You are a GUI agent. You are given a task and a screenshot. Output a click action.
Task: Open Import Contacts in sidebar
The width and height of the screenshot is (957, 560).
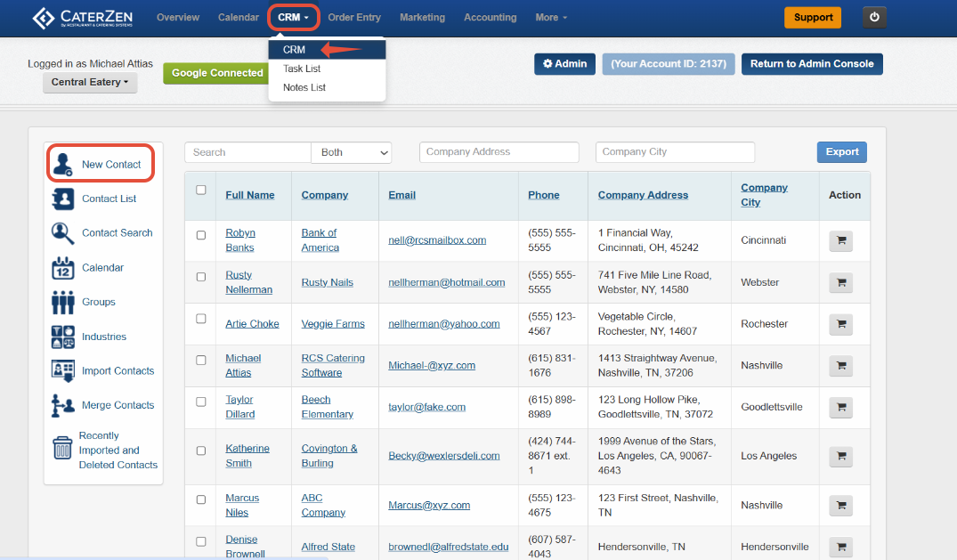[x=102, y=370]
